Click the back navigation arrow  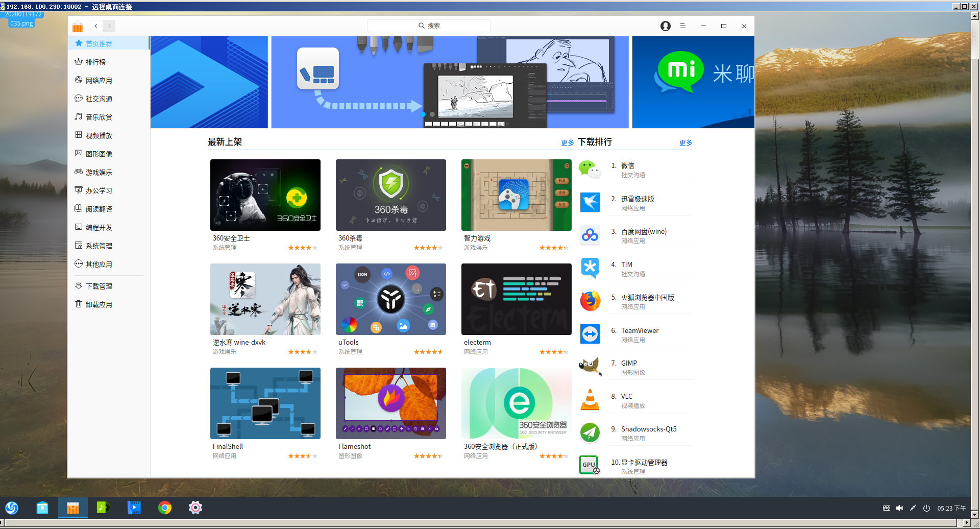click(96, 26)
